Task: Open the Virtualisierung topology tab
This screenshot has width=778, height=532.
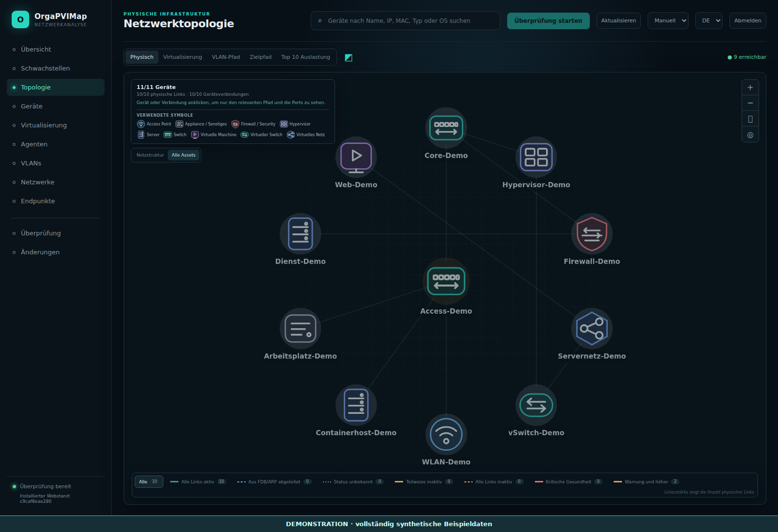Action: [182, 57]
